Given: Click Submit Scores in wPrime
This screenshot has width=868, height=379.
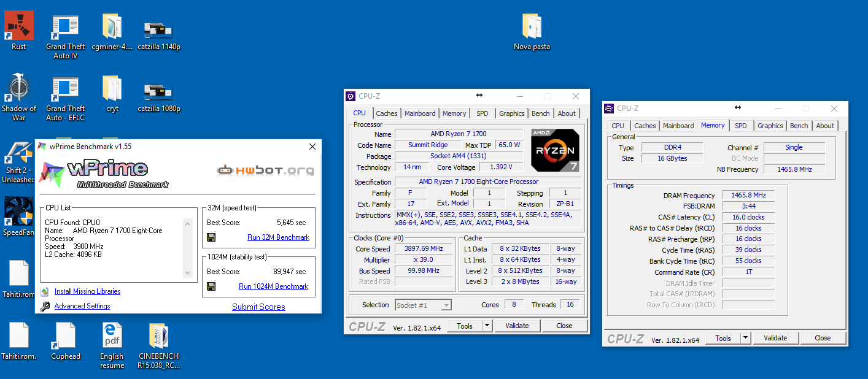Looking at the screenshot, I should (258, 307).
